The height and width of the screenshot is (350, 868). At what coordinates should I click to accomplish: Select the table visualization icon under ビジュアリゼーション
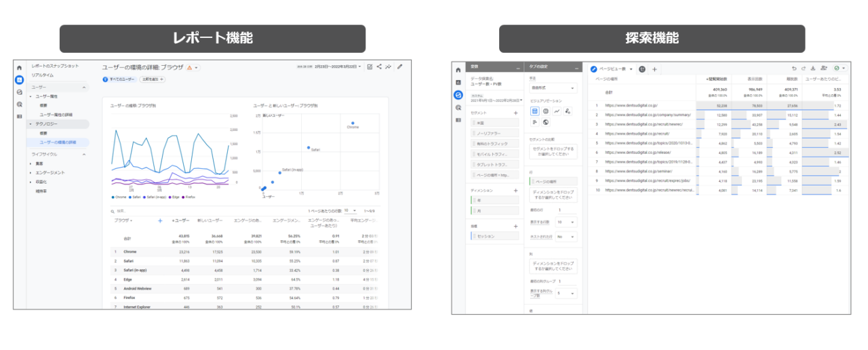[534, 111]
